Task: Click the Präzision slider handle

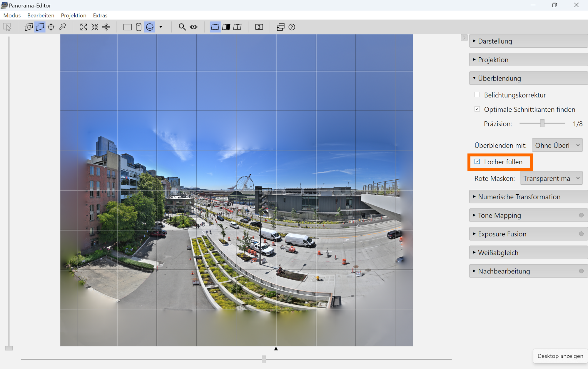Action: (x=542, y=123)
